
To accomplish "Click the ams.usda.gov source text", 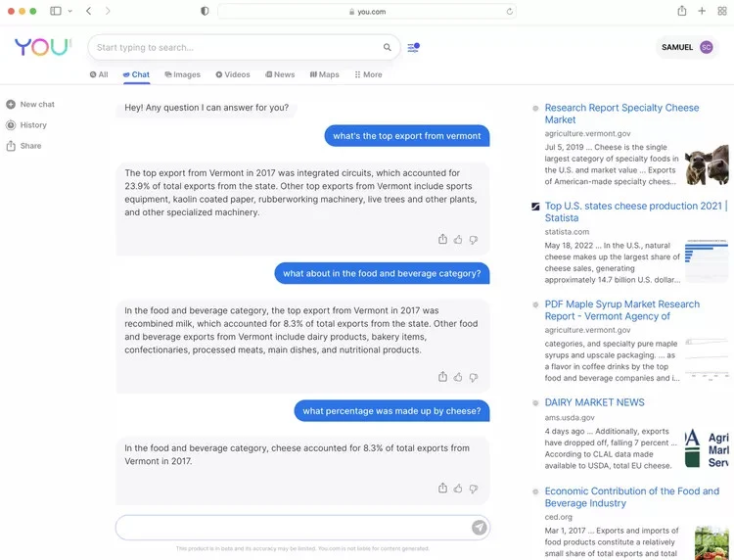I will (x=570, y=418).
